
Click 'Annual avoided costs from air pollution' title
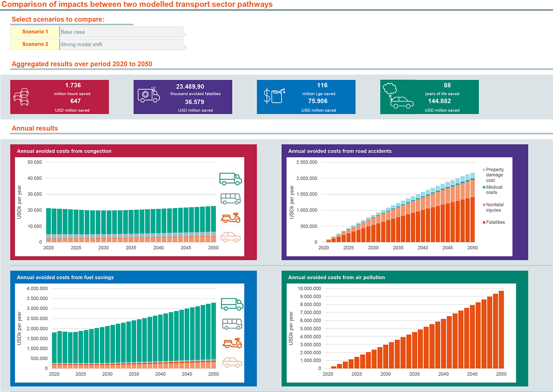point(336,277)
